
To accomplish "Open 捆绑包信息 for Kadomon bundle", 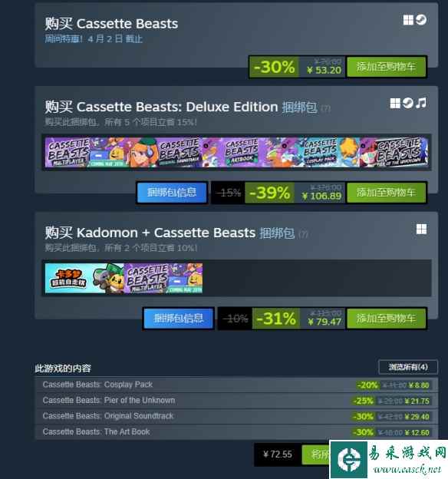I will pos(178,319).
